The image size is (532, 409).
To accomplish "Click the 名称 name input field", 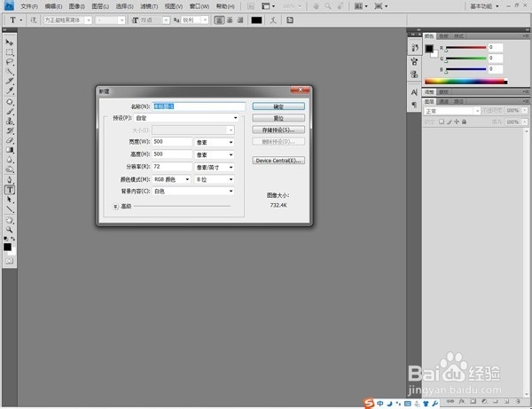I will tap(199, 106).
